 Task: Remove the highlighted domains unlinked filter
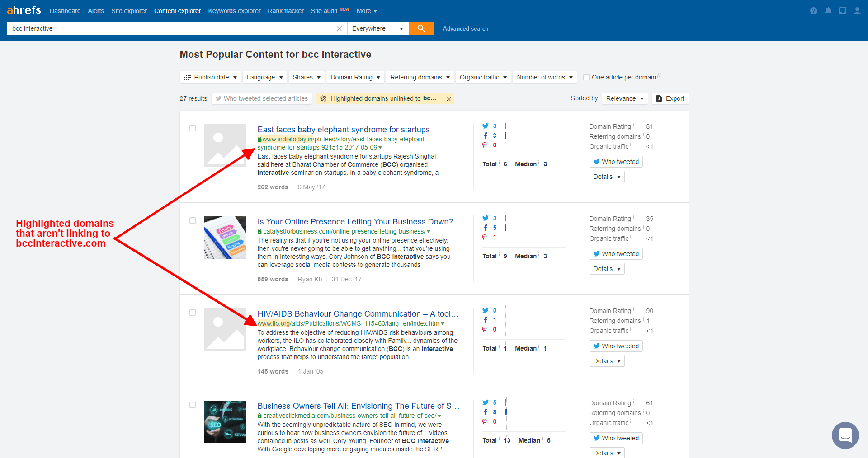[x=448, y=99]
